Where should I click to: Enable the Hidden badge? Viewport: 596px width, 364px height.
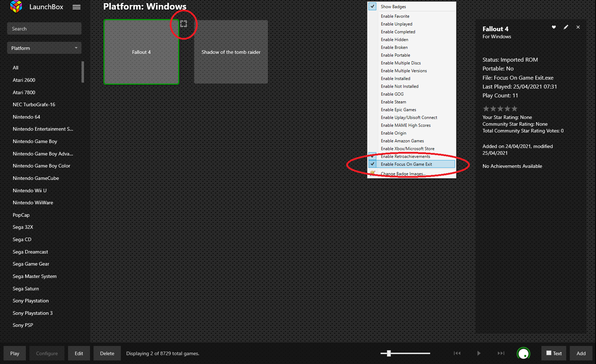point(411,40)
